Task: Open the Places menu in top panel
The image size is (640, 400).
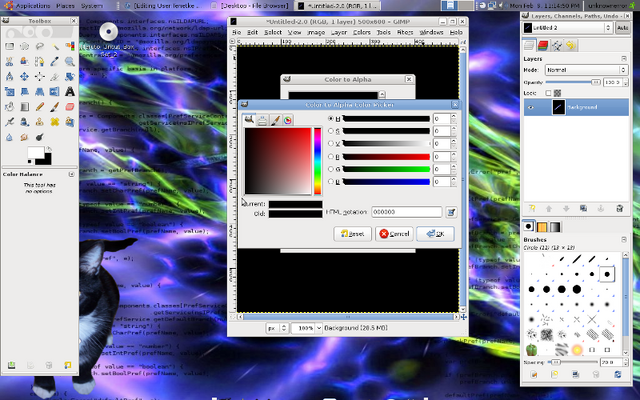Action: 65,6
